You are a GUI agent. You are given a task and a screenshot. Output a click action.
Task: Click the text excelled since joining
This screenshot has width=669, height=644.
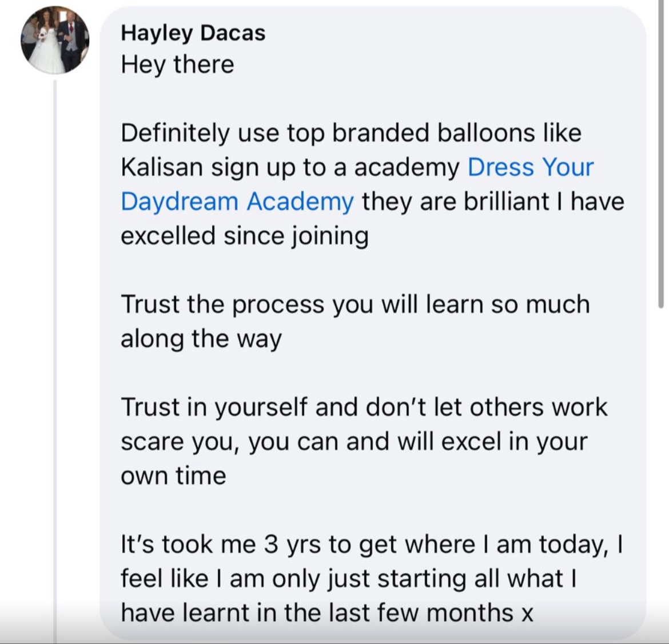(x=245, y=236)
